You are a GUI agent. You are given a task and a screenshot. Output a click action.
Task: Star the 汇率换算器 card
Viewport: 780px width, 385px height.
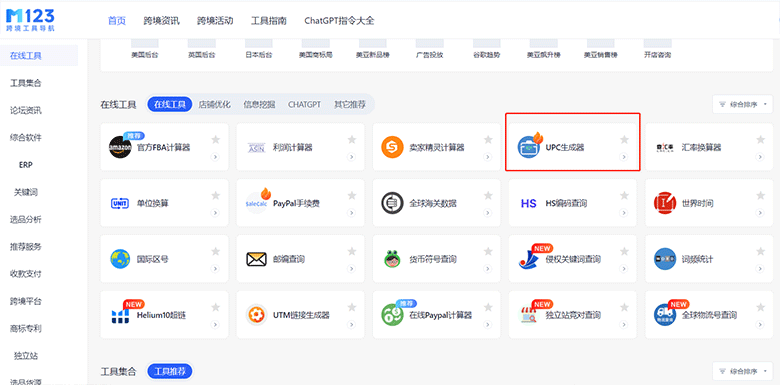760,140
